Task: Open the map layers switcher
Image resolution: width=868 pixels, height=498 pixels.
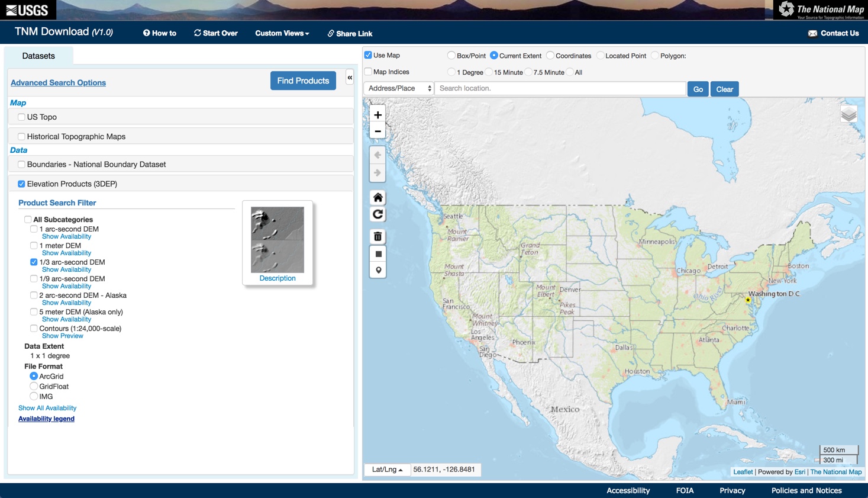Action: coord(848,114)
